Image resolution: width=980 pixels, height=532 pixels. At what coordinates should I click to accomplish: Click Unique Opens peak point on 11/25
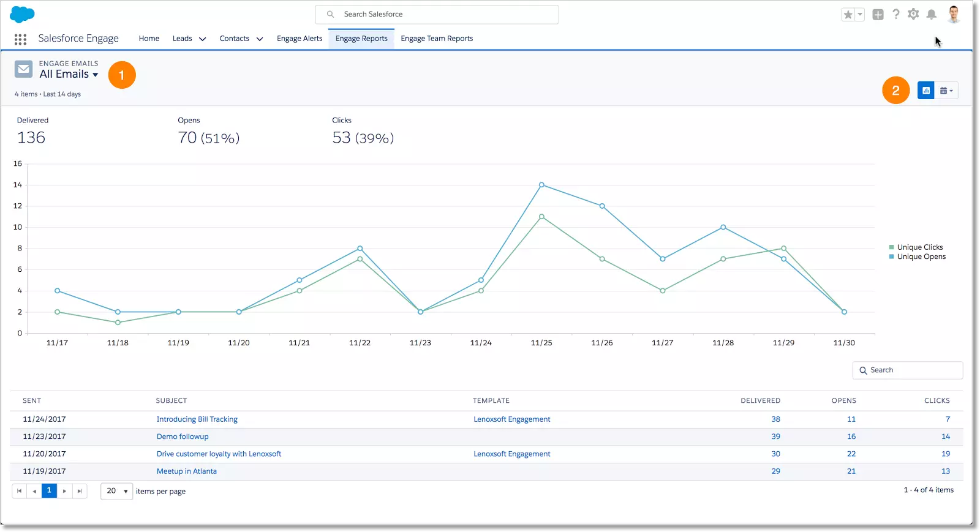click(x=541, y=185)
